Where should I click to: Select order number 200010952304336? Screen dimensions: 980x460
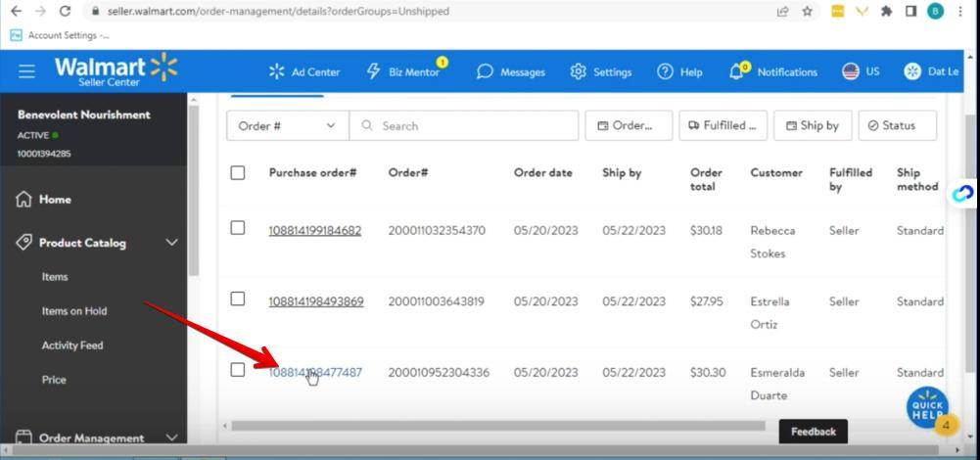pyautogui.click(x=439, y=373)
